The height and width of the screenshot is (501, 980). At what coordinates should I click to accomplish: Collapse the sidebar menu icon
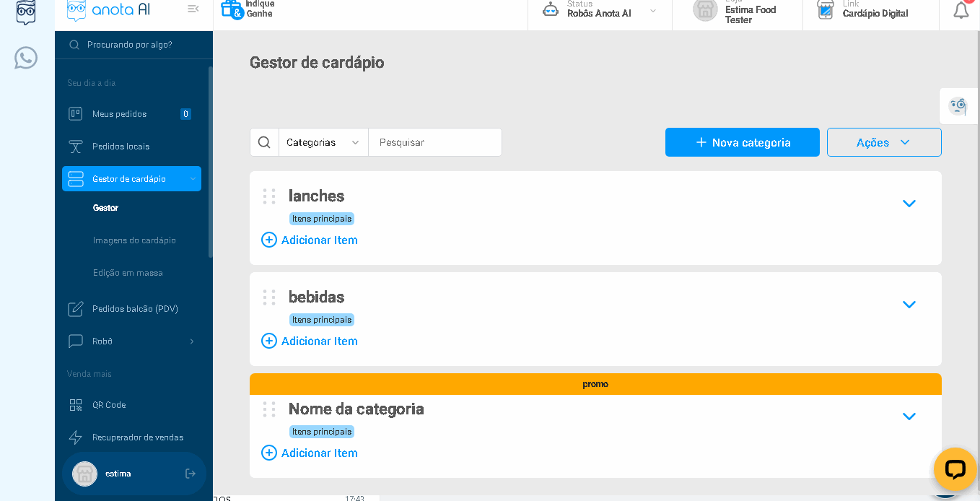193,9
